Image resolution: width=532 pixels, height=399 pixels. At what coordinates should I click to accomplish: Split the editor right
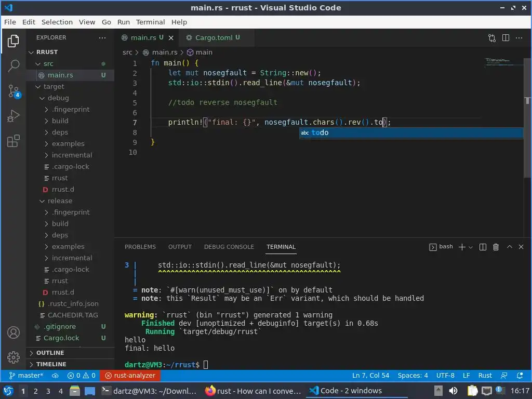pos(506,37)
